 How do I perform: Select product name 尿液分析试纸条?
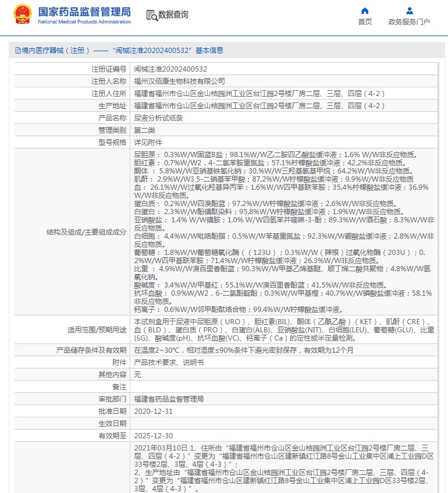click(x=158, y=118)
